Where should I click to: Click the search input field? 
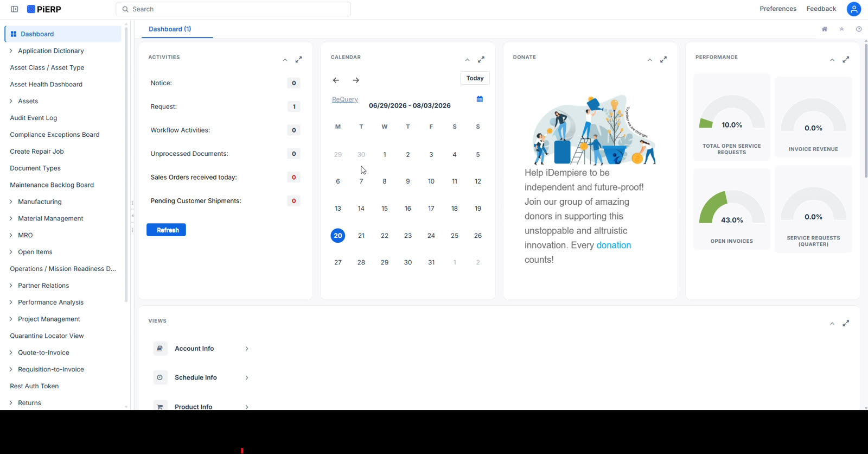[233, 9]
